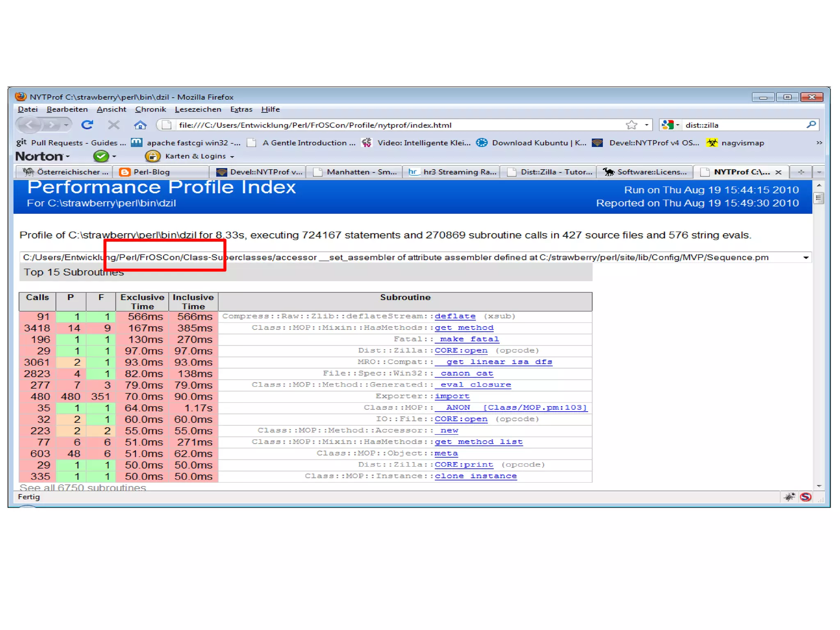The height and width of the screenshot is (630, 840).
Task: Click the browser Reload icon
Action: coord(87,125)
